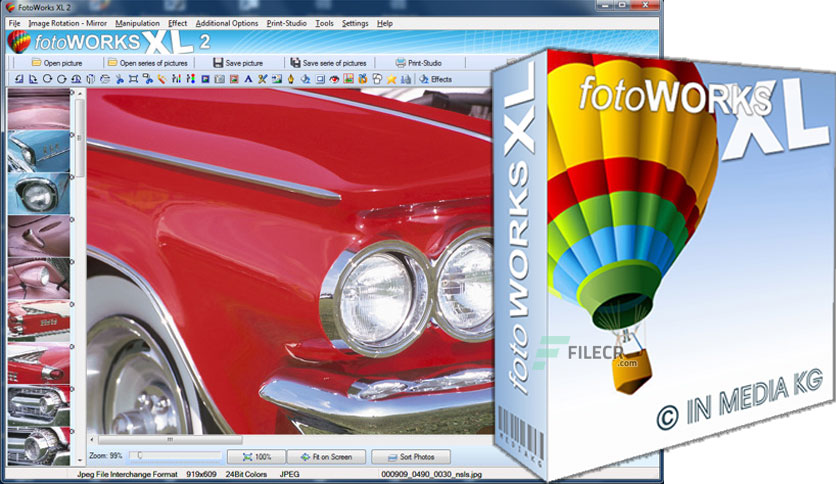Viewport: 836px width, 484px height.
Task: Click the mirror icon after circular arrows
Action: pyautogui.click(x=76, y=79)
